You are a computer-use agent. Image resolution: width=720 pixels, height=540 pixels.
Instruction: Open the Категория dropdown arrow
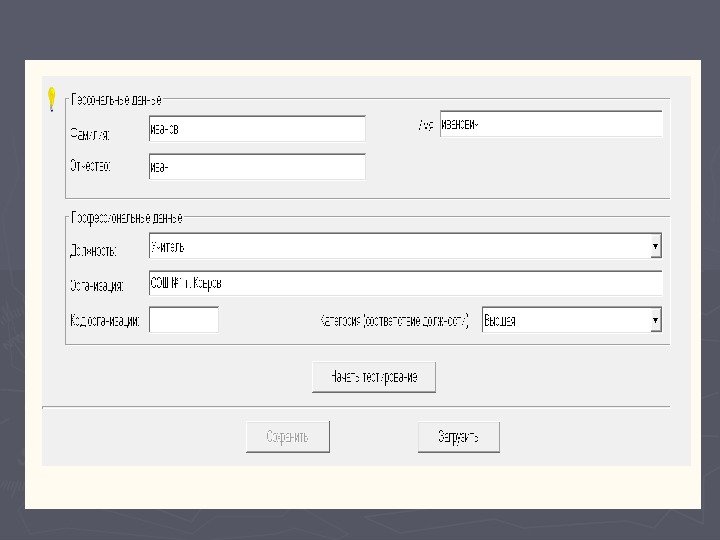(x=655, y=320)
